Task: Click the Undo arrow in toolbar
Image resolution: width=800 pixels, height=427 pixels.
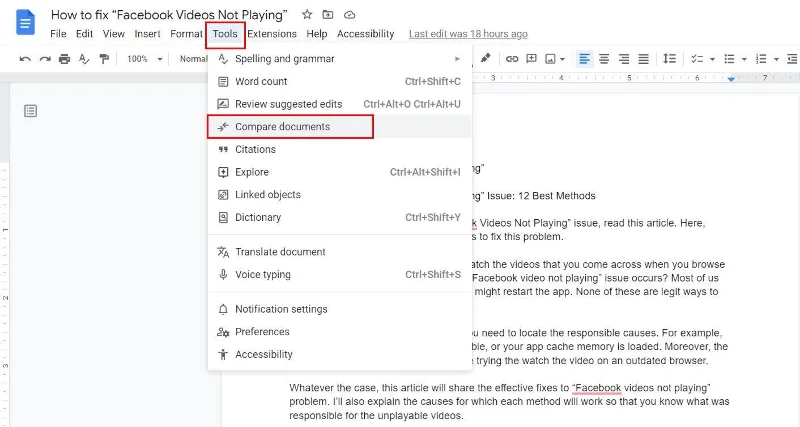Action: click(24, 59)
